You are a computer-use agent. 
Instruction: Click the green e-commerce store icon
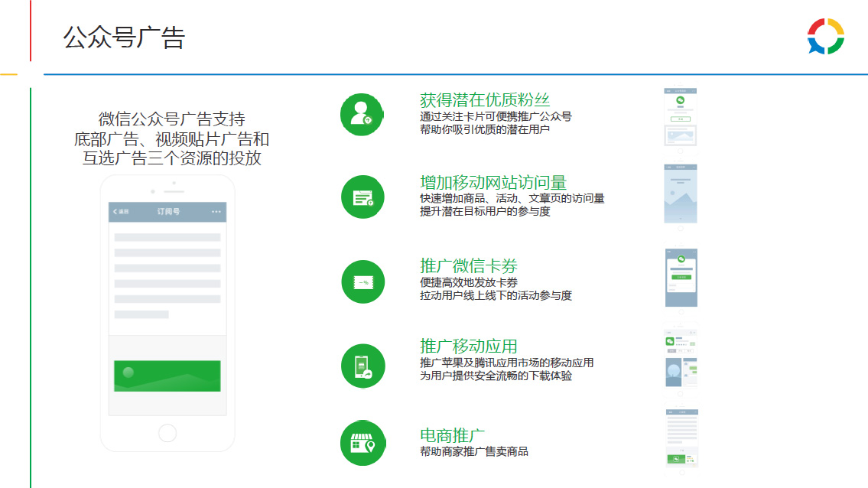(x=362, y=443)
